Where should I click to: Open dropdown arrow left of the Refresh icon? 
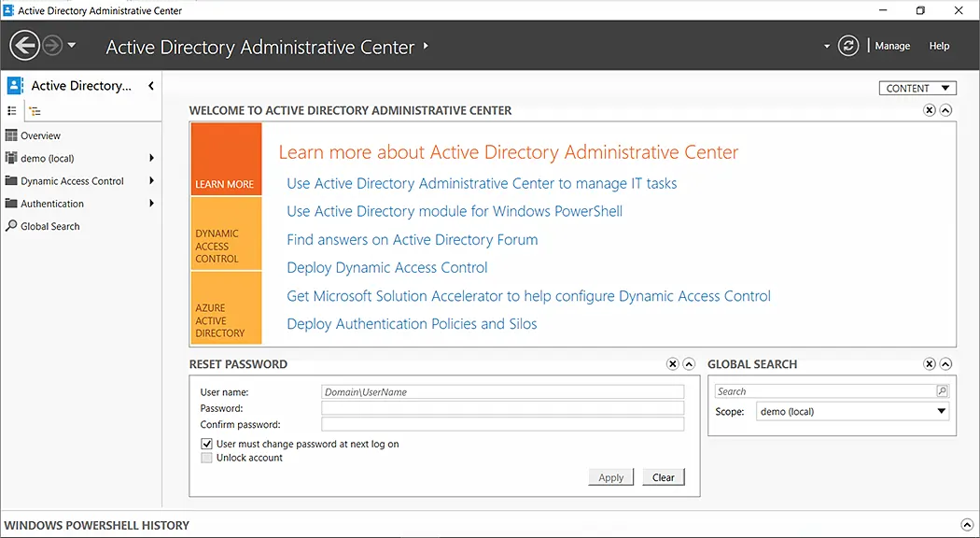826,47
